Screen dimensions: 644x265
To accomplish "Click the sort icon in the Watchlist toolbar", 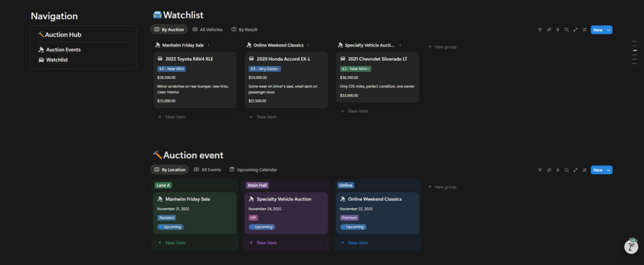I will pyautogui.click(x=549, y=29).
